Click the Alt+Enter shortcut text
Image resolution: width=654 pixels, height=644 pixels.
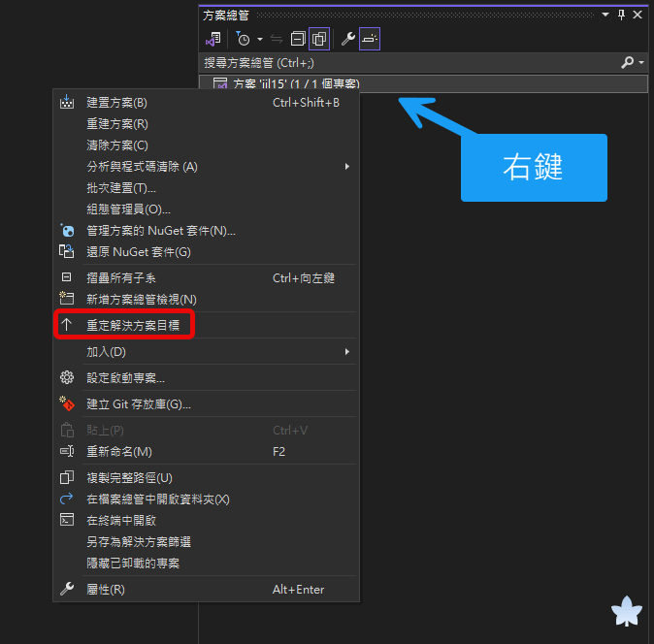pos(298,590)
